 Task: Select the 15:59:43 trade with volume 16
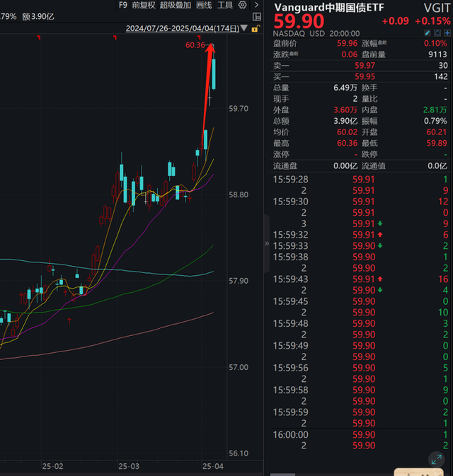click(x=360, y=279)
